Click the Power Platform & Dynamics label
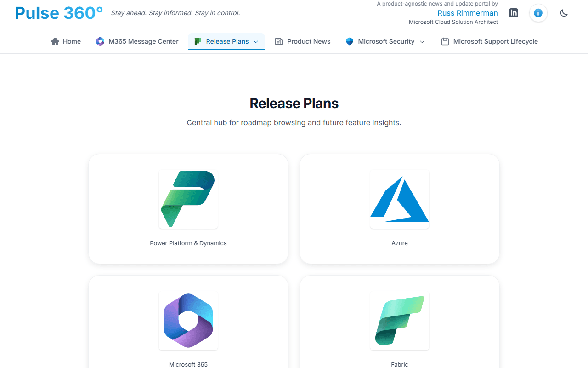 pyautogui.click(x=188, y=243)
